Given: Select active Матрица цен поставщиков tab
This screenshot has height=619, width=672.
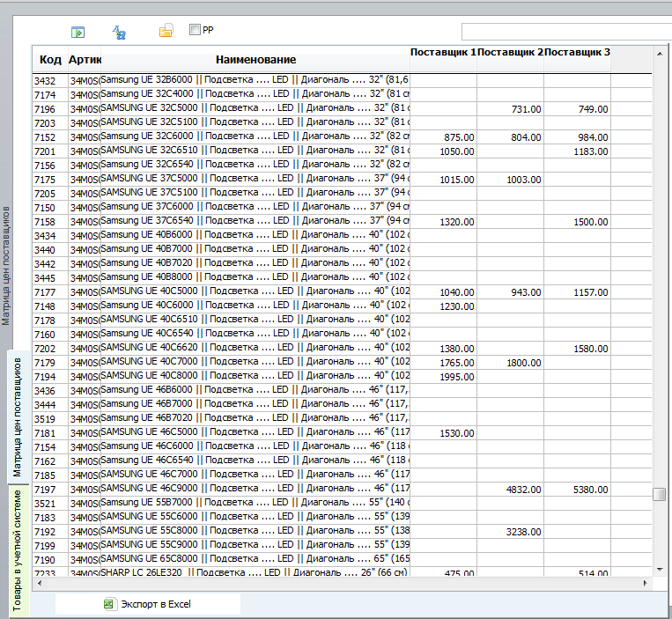Looking at the screenshot, I should (x=18, y=417).
